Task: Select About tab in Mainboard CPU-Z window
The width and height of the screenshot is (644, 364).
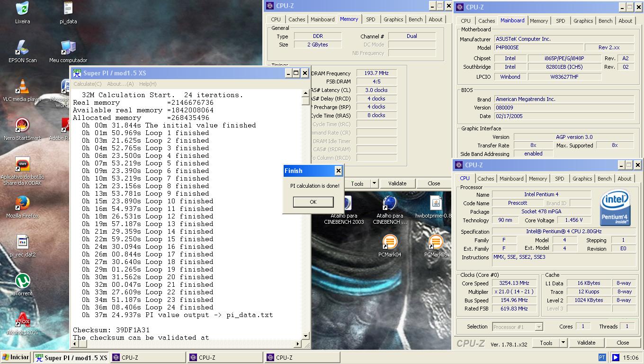Action: (x=626, y=21)
